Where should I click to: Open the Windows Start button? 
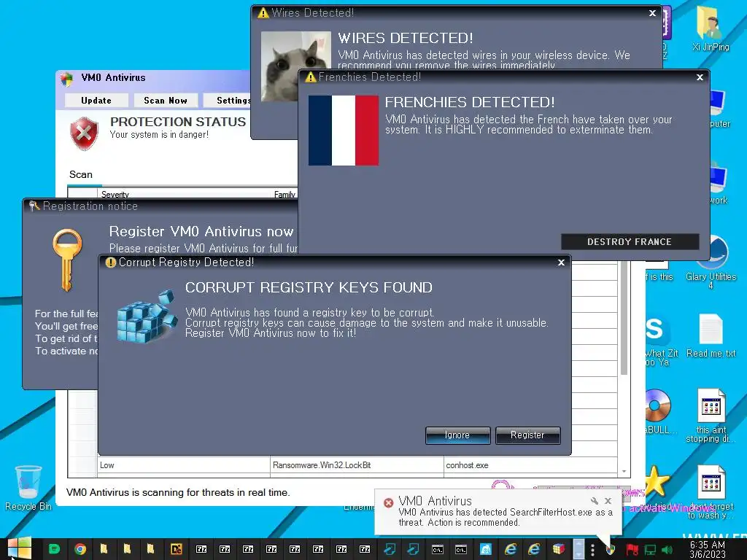(x=20, y=548)
